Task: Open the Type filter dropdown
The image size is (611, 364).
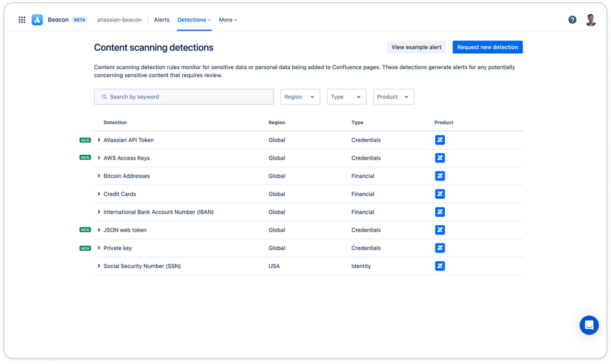Action: click(x=346, y=97)
